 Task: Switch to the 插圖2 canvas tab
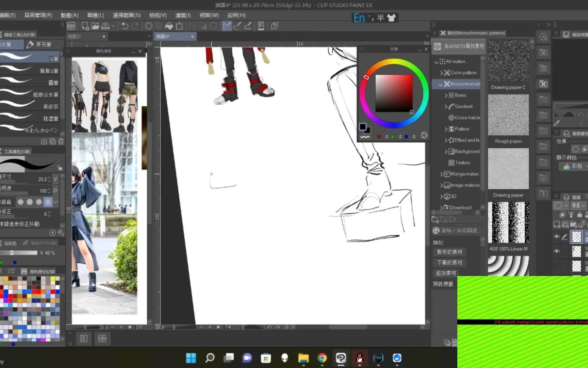(86, 36)
